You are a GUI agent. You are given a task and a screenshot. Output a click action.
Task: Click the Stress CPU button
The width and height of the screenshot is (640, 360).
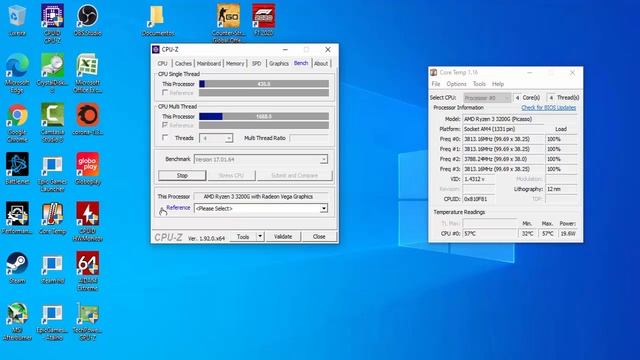231,176
